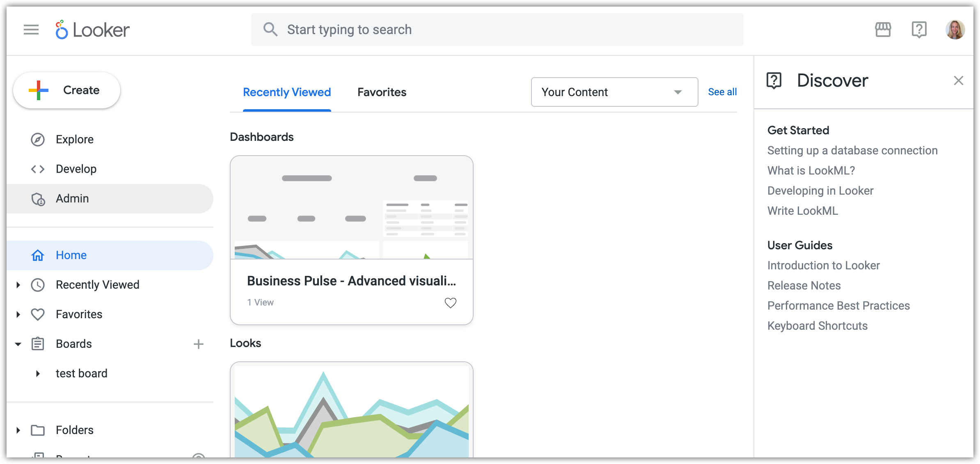This screenshot has width=980, height=464.
Task: Add a new board with plus icon
Action: (199, 344)
